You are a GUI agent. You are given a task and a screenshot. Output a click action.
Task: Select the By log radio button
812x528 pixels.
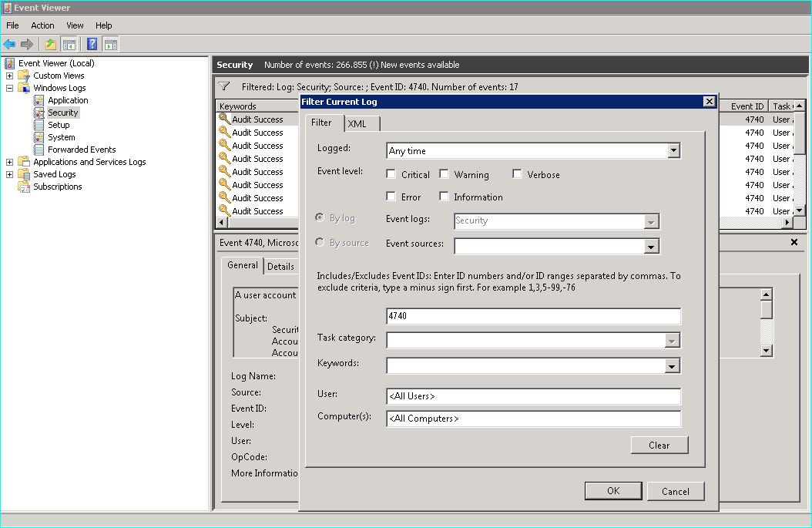320,217
